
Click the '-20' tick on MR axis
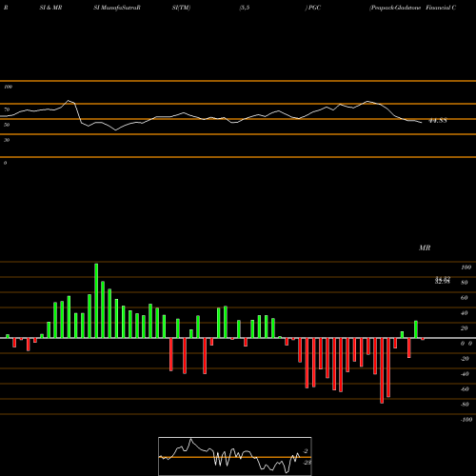pyautogui.click(x=465, y=359)
